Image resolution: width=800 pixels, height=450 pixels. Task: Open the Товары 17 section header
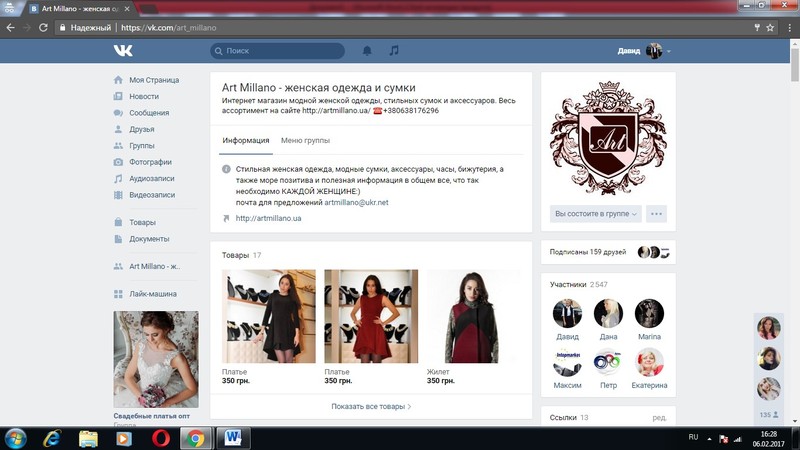click(x=241, y=255)
